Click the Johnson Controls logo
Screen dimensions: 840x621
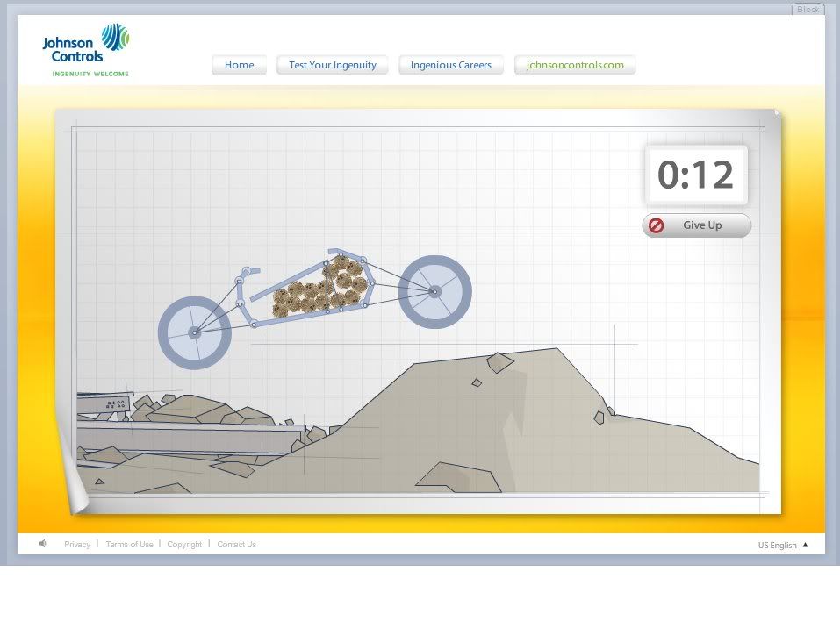tap(86, 50)
